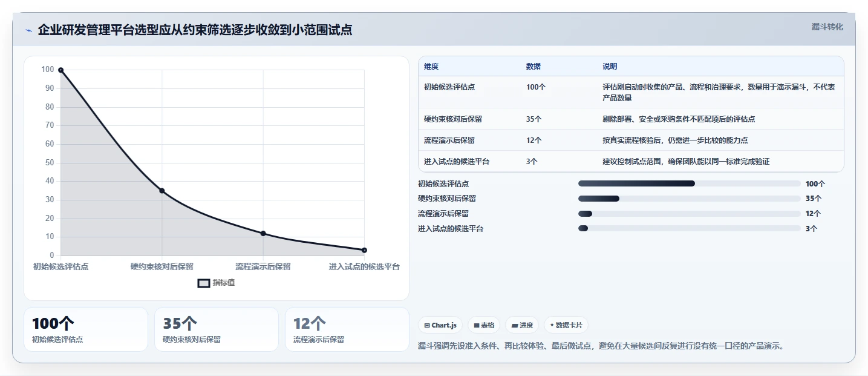The height and width of the screenshot is (376, 868).
Task: Click table cell 流程演示后保留
Action: [449, 140]
